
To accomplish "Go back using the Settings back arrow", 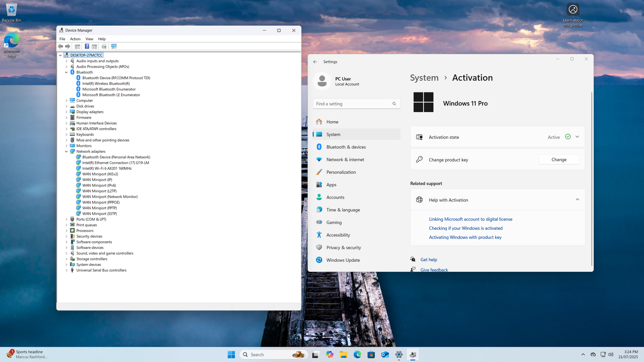I will tap(315, 62).
